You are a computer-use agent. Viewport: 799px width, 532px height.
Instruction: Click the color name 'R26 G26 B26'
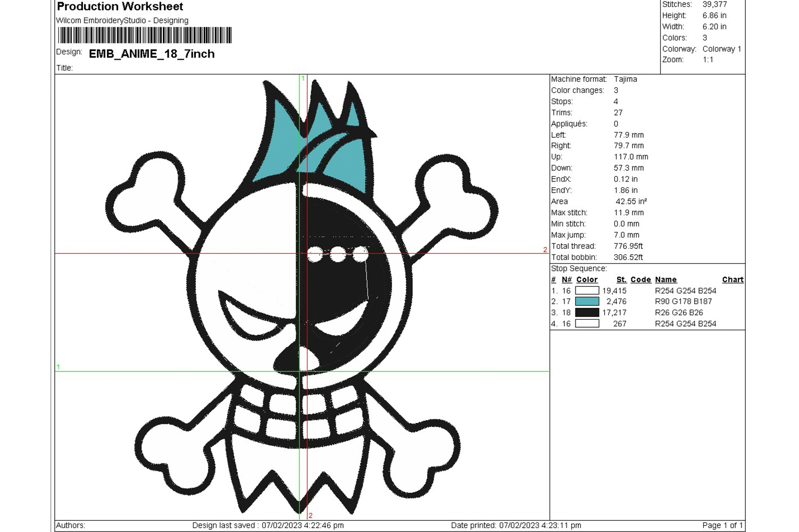click(x=679, y=313)
